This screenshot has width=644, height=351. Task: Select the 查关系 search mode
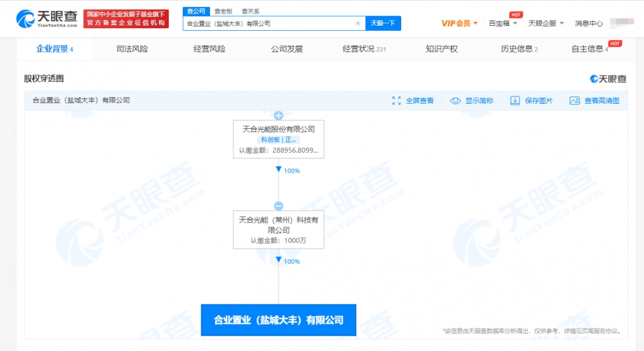click(x=251, y=11)
